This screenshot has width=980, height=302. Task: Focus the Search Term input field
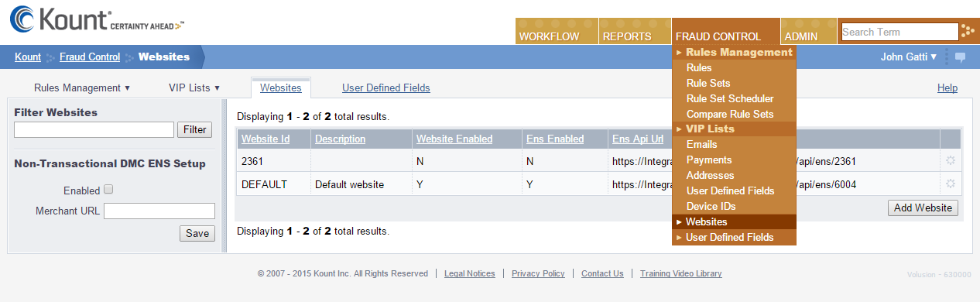tap(899, 32)
